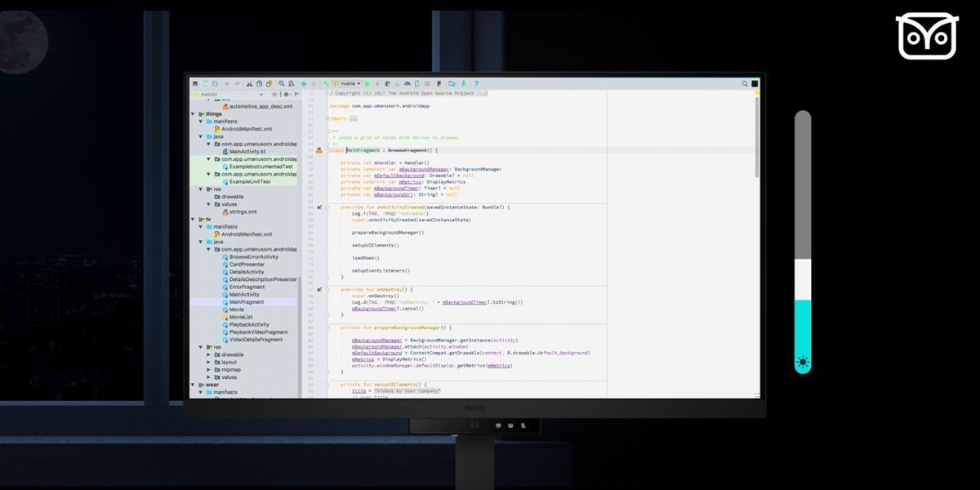980x490 pixels.
Task: Open MainActivity.kt in the project tree
Action: 245,151
